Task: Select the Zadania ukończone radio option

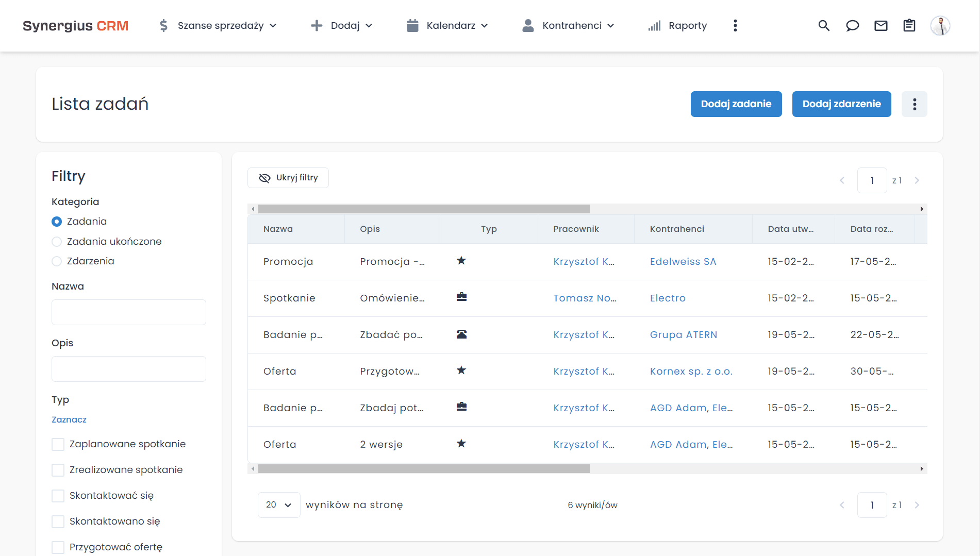Action: (57, 242)
